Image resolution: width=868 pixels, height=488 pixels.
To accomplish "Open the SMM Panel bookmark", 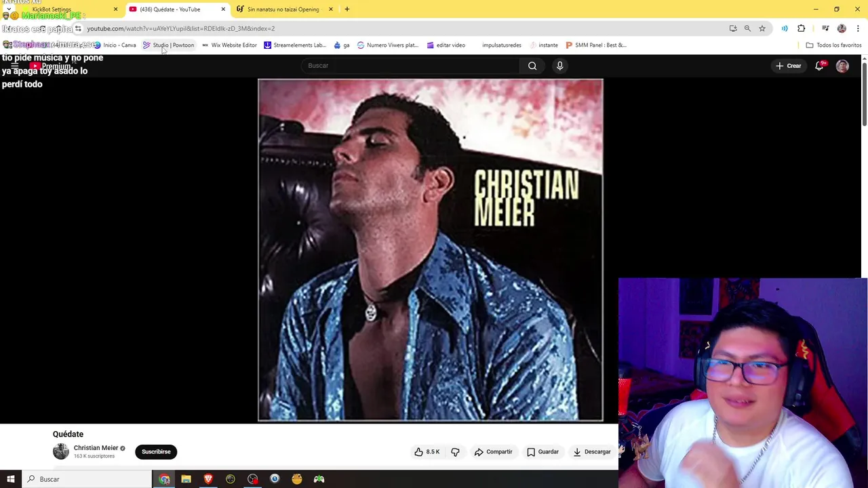I will 595,45.
